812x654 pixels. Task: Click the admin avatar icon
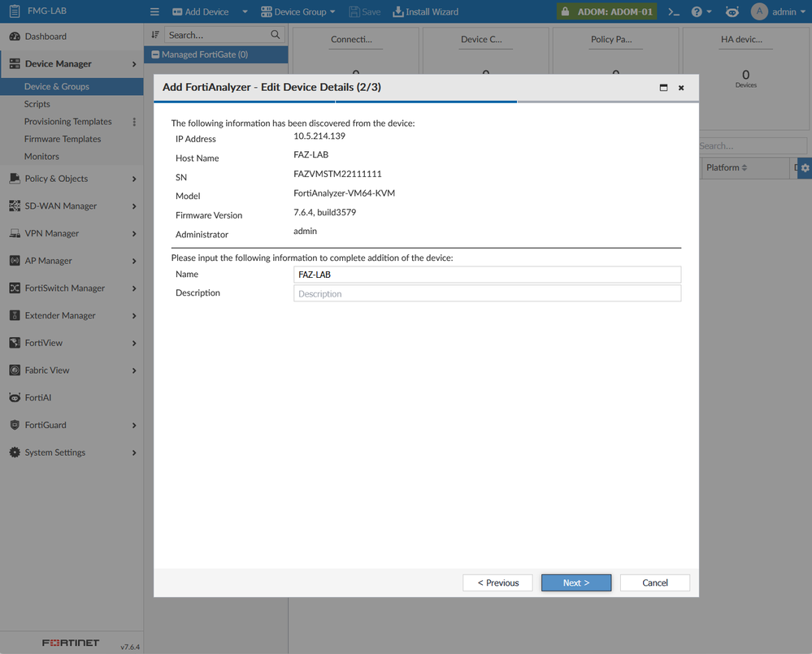pyautogui.click(x=759, y=11)
